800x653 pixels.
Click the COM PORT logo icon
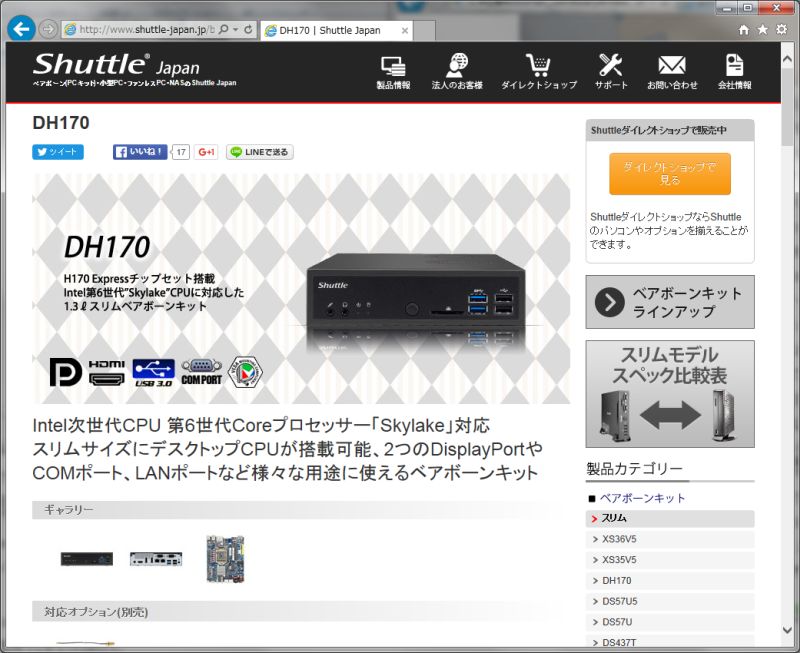click(x=202, y=372)
